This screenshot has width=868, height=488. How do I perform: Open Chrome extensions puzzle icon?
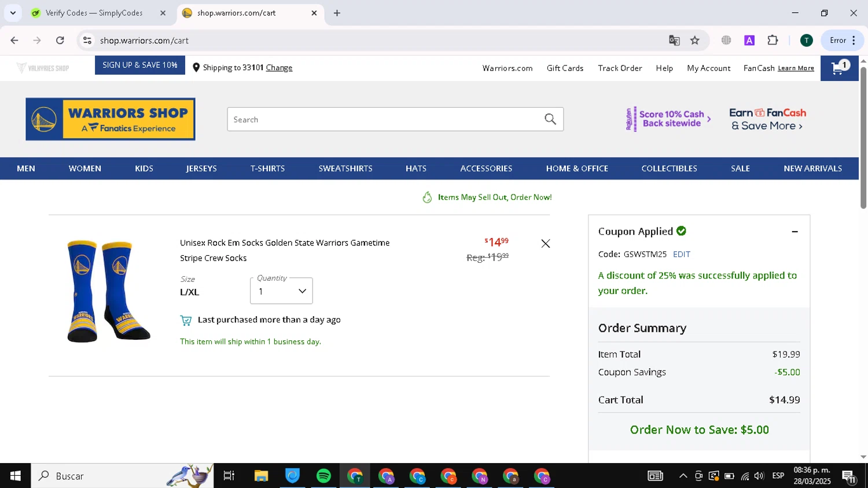coord(773,41)
